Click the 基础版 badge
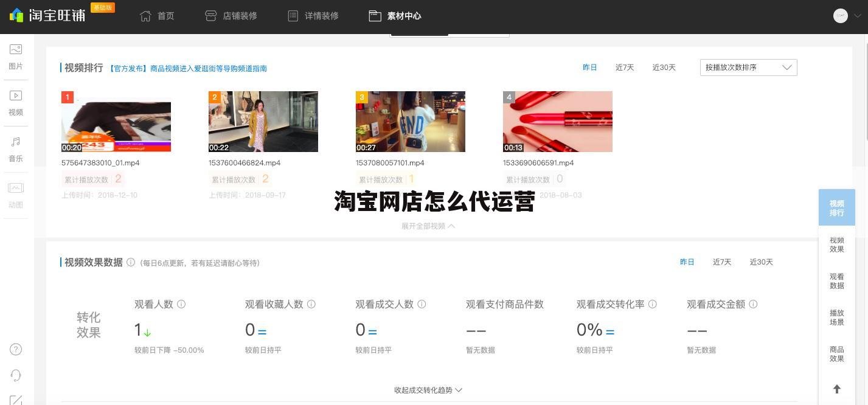The height and width of the screenshot is (405, 868). [x=103, y=7]
